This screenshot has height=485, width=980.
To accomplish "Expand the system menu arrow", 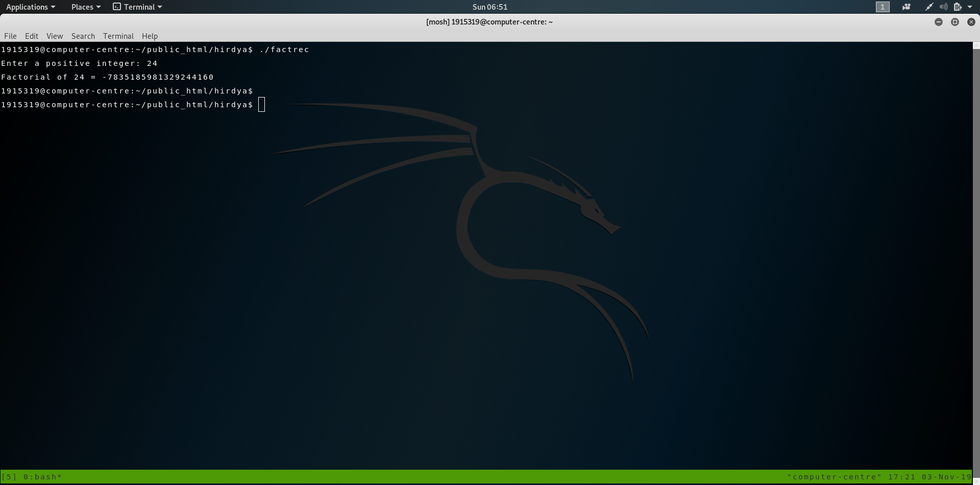I will coord(970,7).
